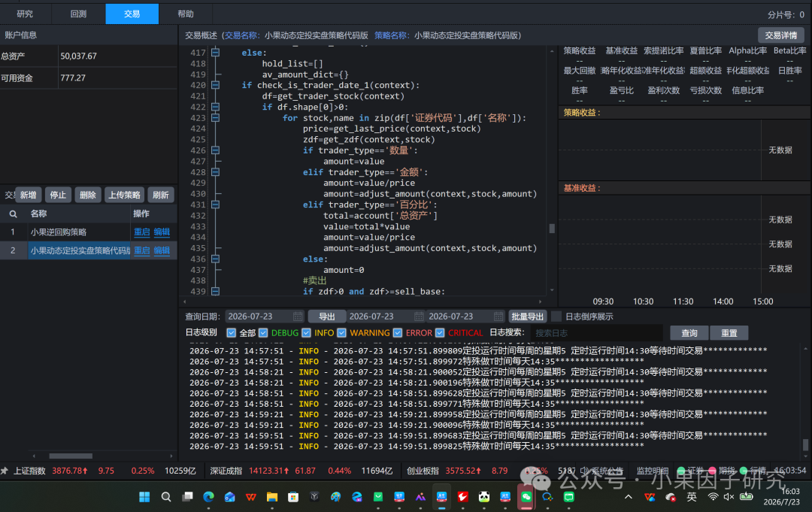The width and height of the screenshot is (812, 512).
Task: Collapse the for loop fold at line 423
Action: pyautogui.click(x=216, y=117)
